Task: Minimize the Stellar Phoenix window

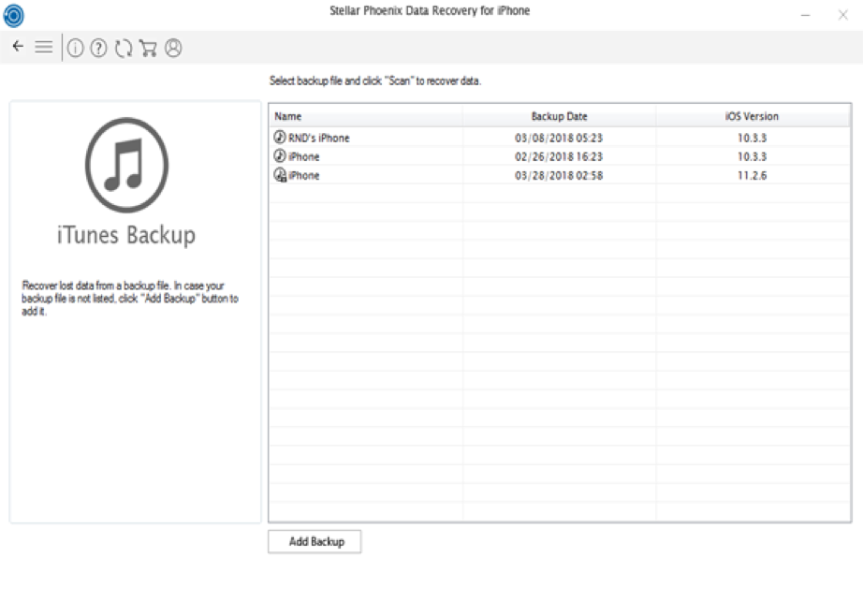Action: point(805,15)
